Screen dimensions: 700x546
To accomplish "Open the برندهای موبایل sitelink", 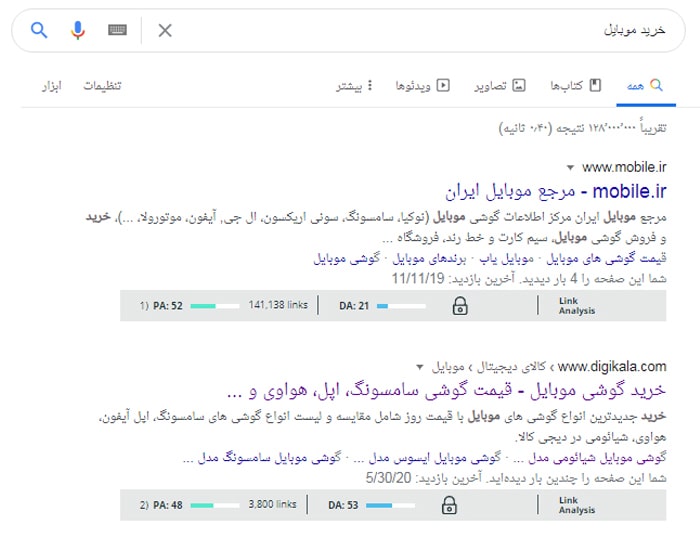I will click(429, 258).
